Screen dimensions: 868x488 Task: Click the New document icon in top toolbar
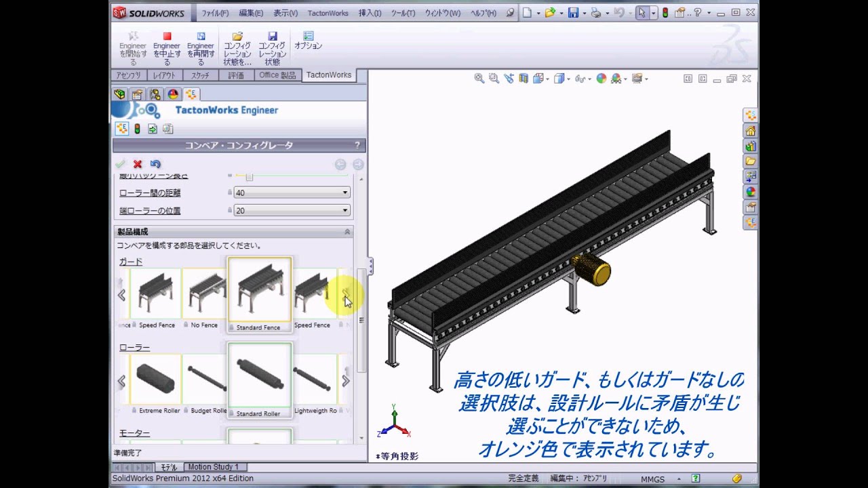[527, 13]
